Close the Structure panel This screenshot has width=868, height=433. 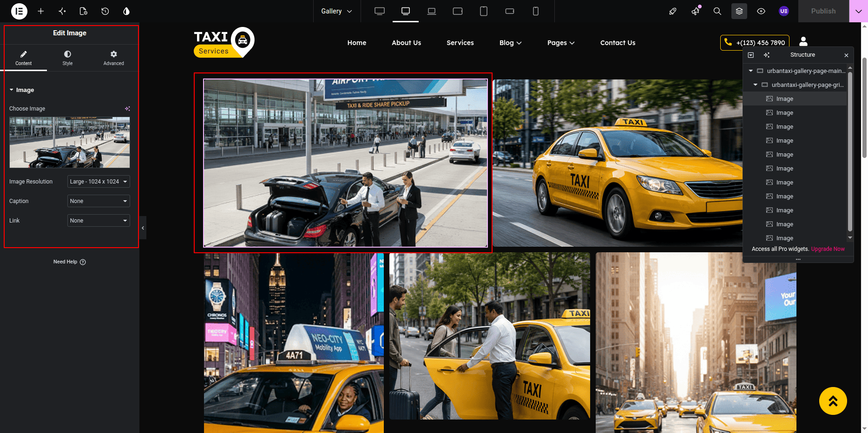point(846,55)
